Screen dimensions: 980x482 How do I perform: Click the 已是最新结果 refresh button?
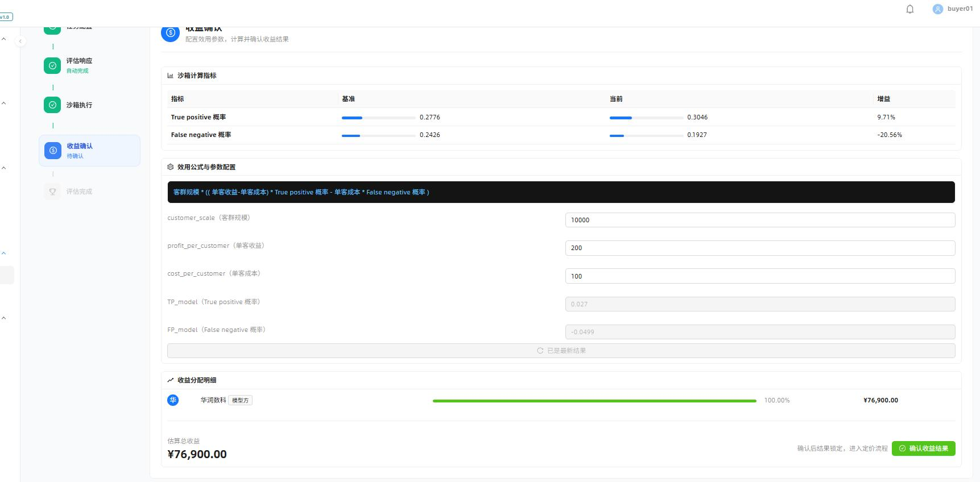tap(561, 351)
